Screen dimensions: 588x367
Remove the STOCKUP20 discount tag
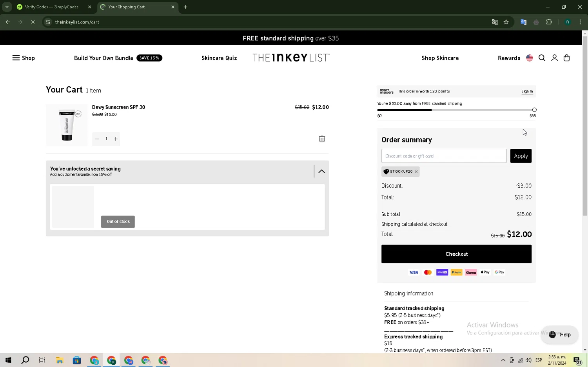pos(416,172)
